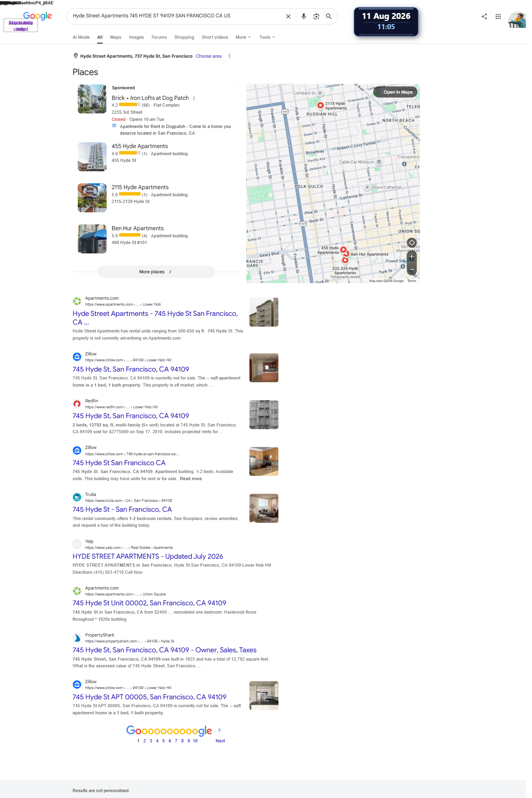
Task: Open the Google account profile picture
Action: (x=517, y=20)
